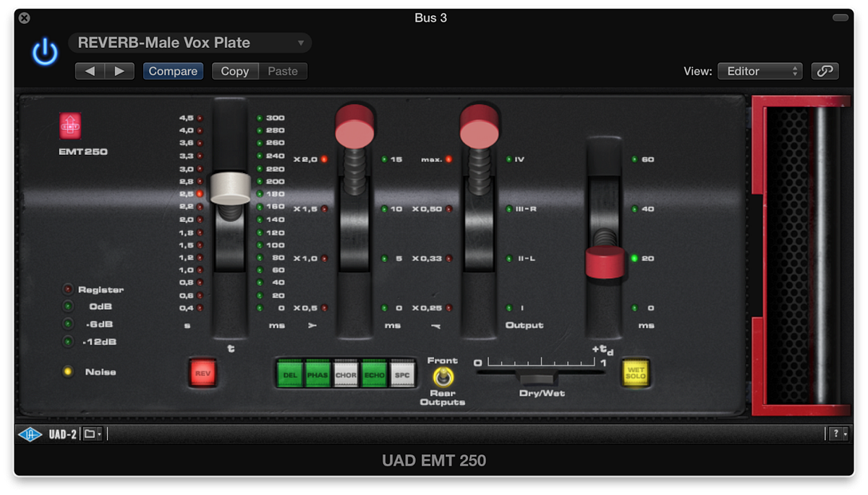Select the CHOR chorus program
The width and height of the screenshot is (868, 495).
[x=346, y=373]
